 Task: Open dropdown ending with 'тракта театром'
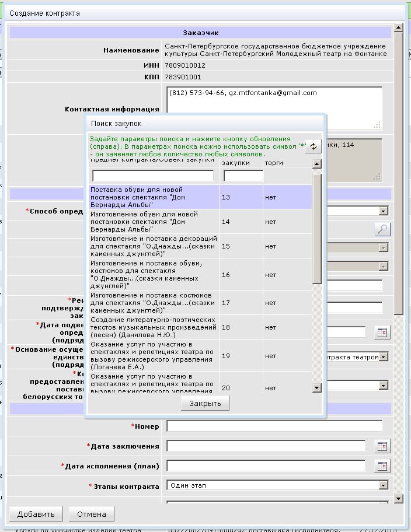point(384,357)
